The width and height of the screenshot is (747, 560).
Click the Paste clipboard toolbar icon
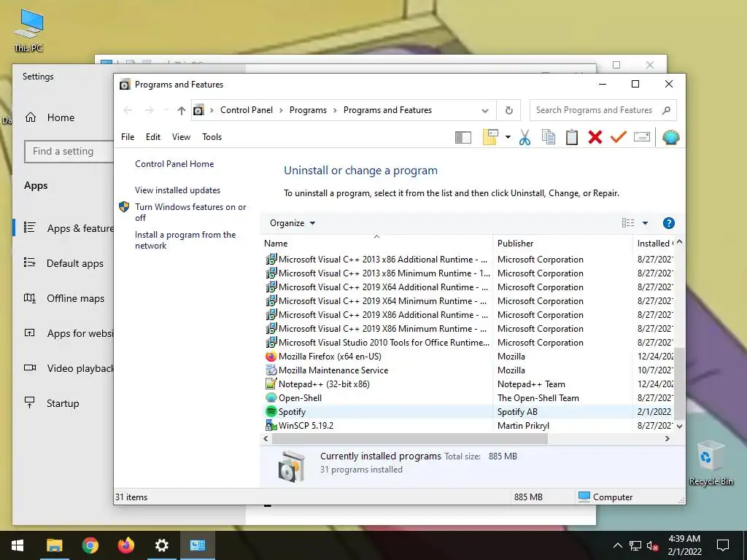pyautogui.click(x=572, y=138)
